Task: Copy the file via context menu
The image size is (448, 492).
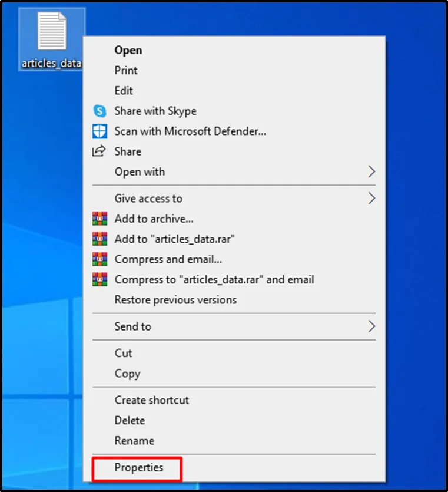Action: [x=127, y=374]
